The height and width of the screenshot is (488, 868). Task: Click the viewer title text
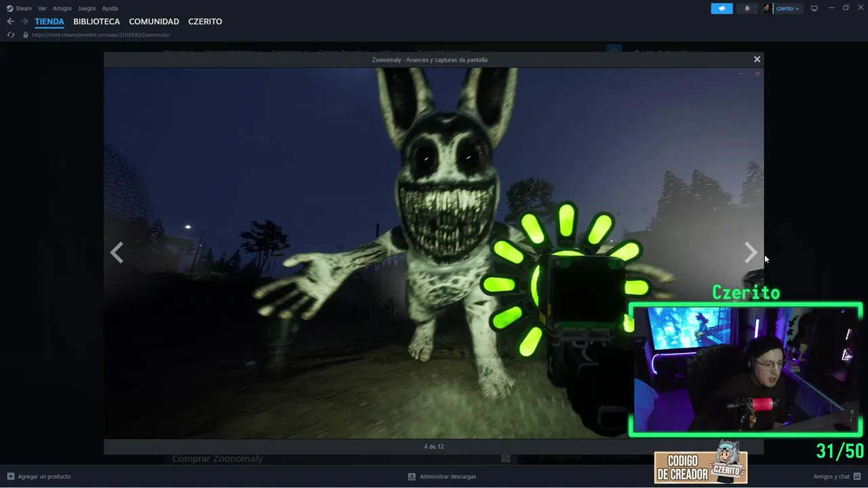pos(430,60)
